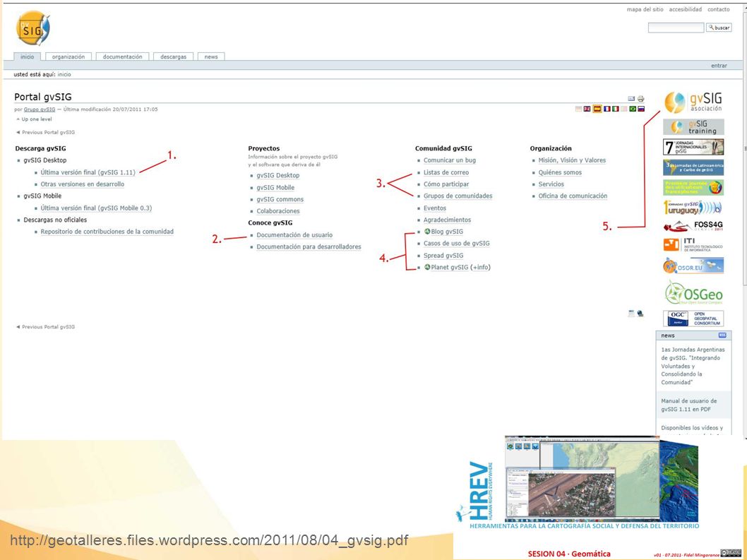Open gvSIG Mobile under Proyectos
This screenshot has height=560, width=747.
pos(275,187)
